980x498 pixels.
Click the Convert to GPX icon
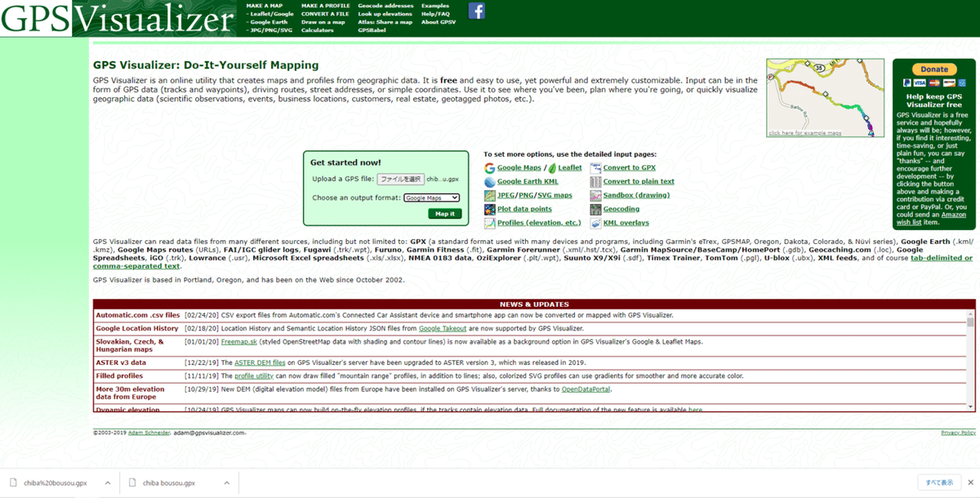click(x=595, y=168)
